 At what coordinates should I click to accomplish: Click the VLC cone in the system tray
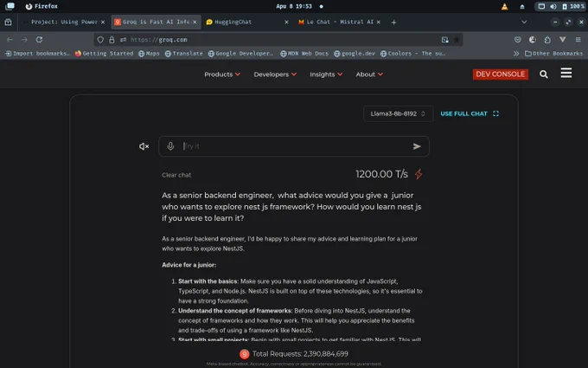(x=505, y=6)
